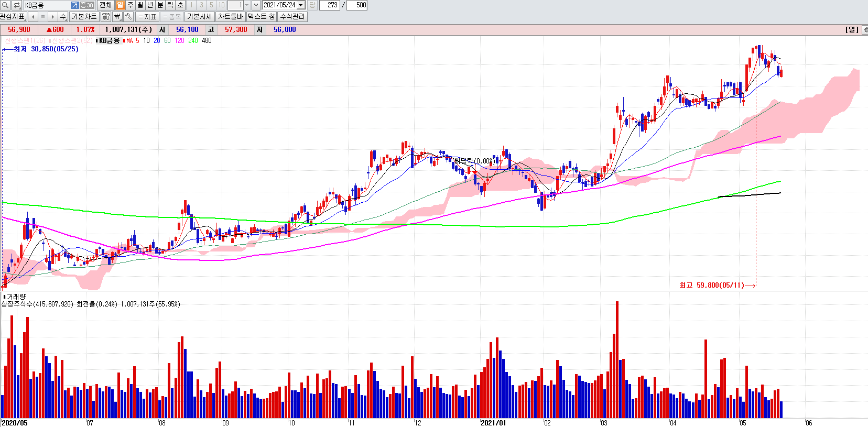
Task: Click the 당 button
Action: tap(312, 5)
